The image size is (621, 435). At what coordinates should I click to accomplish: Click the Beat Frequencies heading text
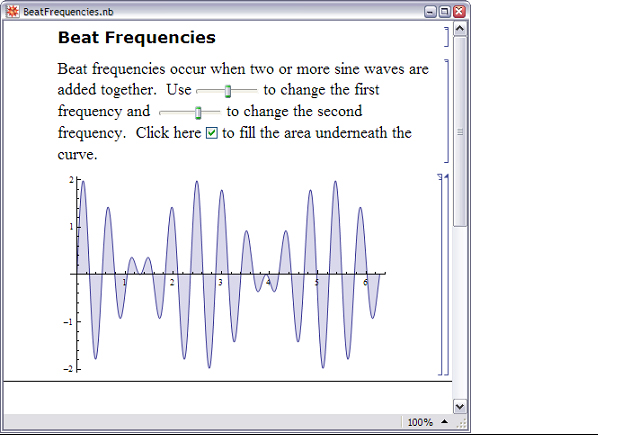click(x=137, y=38)
